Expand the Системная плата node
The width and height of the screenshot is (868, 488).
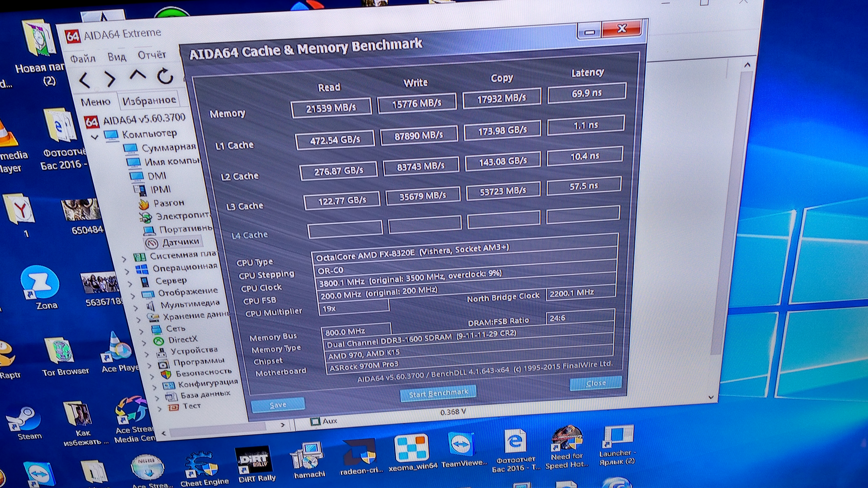point(124,259)
